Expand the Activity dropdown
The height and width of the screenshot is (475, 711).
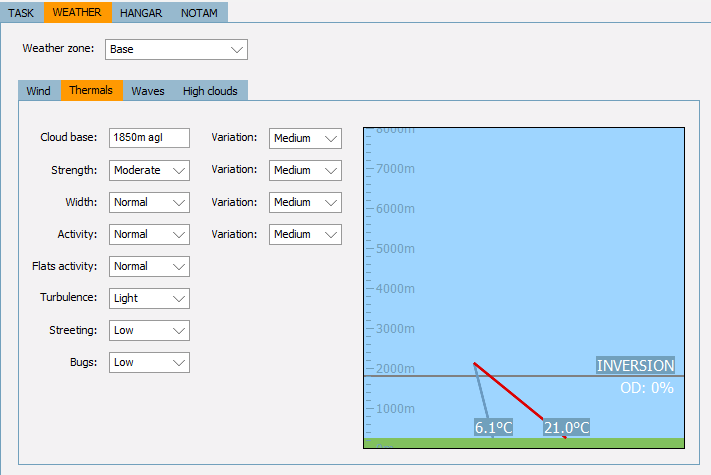149,234
